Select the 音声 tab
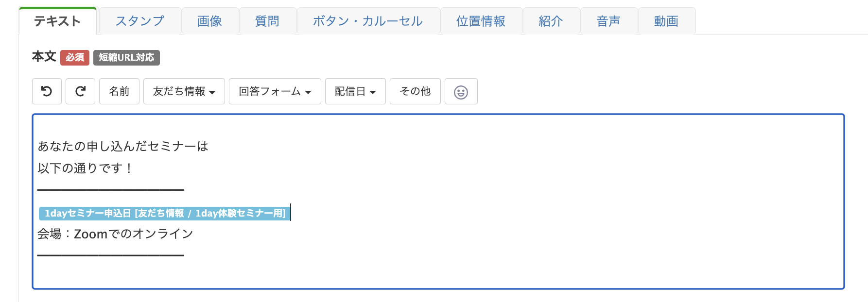 click(608, 21)
